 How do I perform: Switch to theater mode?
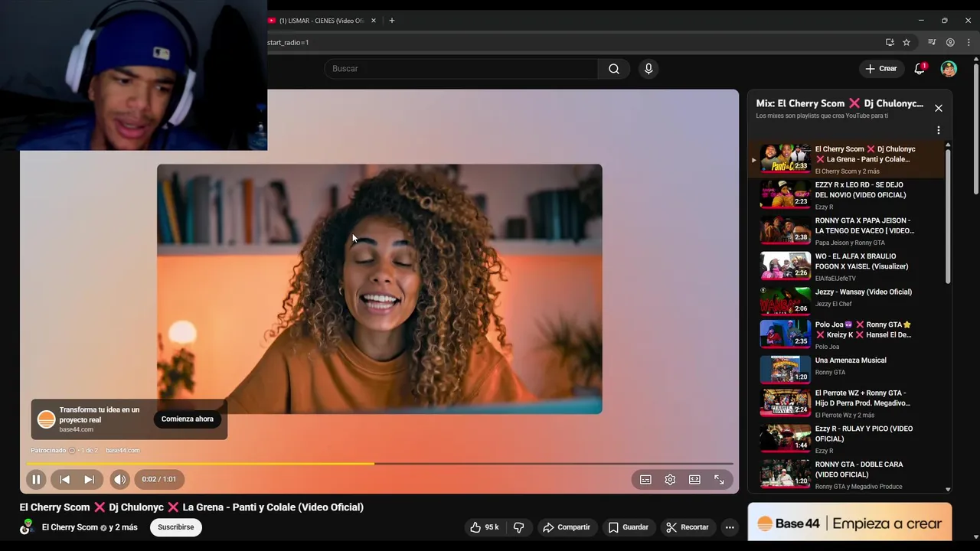tap(694, 479)
